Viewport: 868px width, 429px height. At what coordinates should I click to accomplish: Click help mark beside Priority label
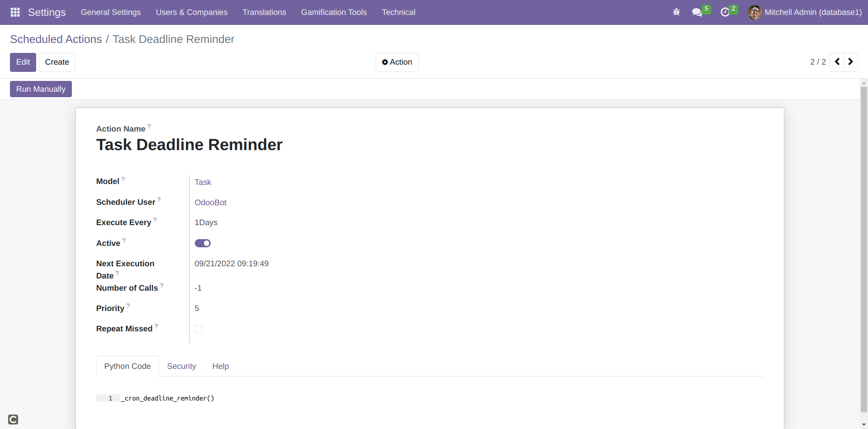pos(128,306)
